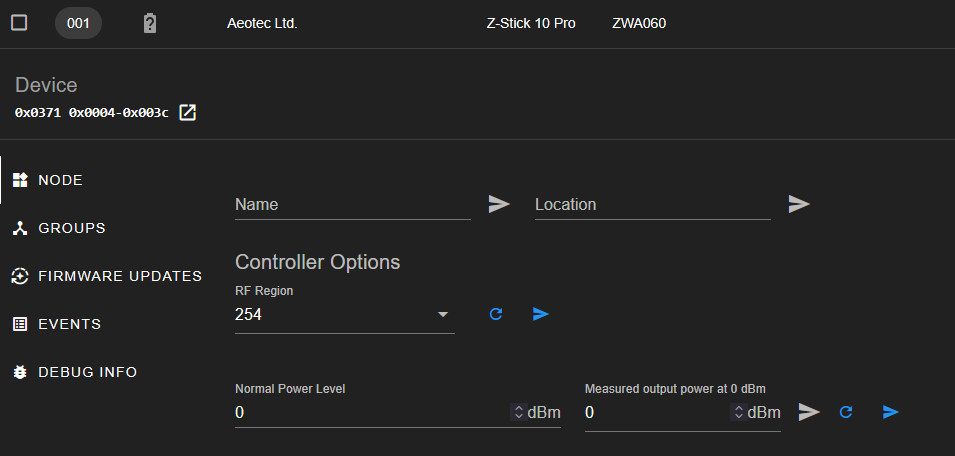Click the node ID 001 chip

(79, 24)
